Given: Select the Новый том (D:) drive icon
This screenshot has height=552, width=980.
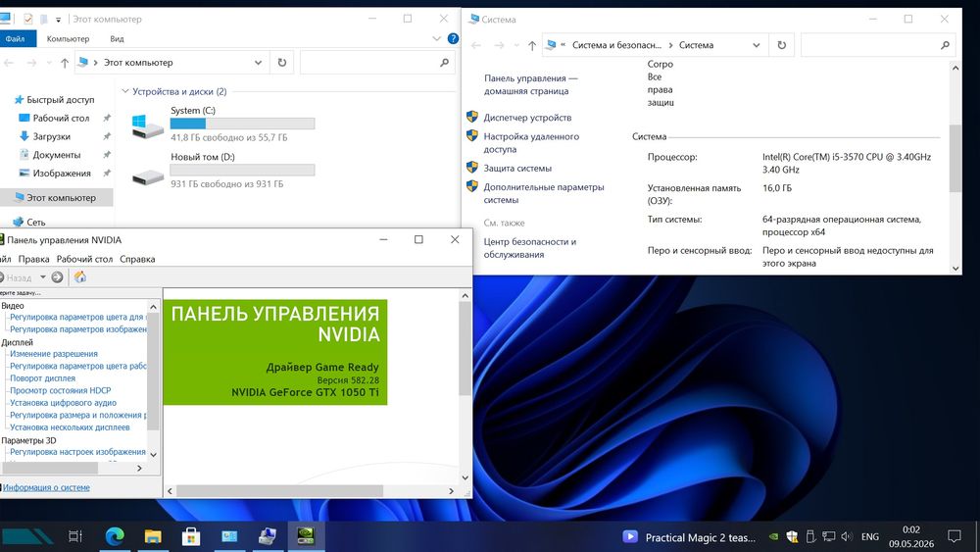Looking at the screenshot, I should point(148,176).
